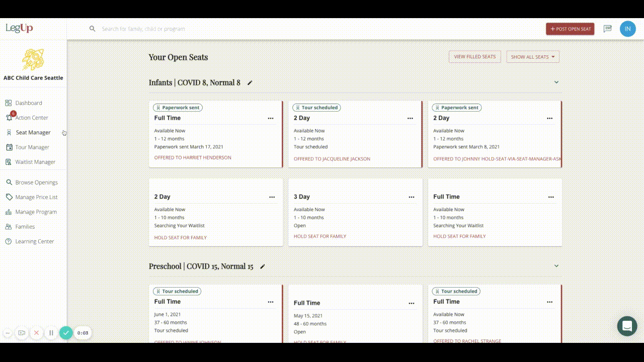Open recorder more options ellipsis
The width and height of the screenshot is (644, 362).
point(8,333)
